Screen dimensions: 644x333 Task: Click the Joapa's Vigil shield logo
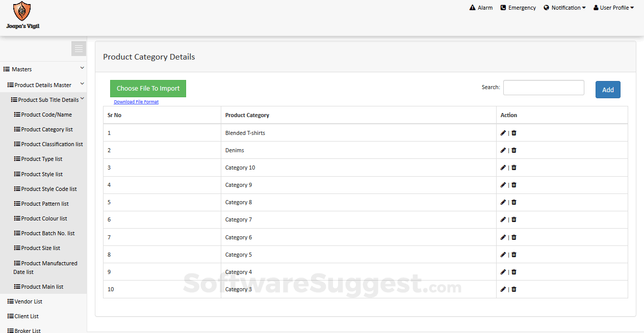pos(22,10)
